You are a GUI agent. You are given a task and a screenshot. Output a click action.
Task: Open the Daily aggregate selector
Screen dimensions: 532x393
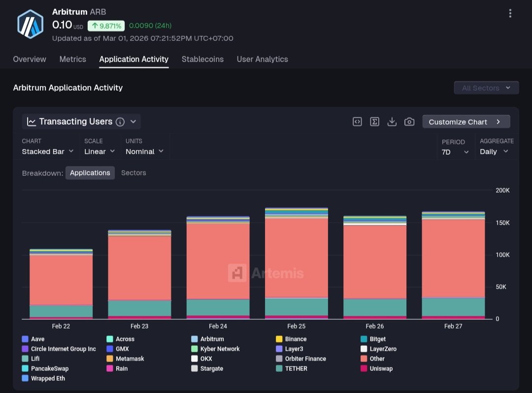pyautogui.click(x=494, y=152)
